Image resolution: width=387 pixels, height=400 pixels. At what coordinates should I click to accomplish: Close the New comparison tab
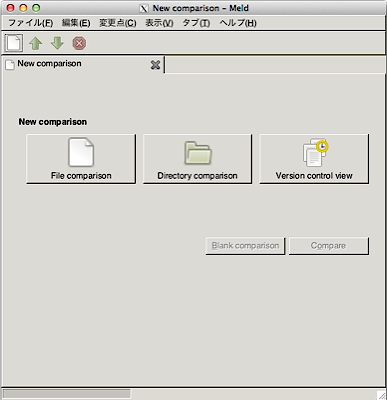point(155,65)
